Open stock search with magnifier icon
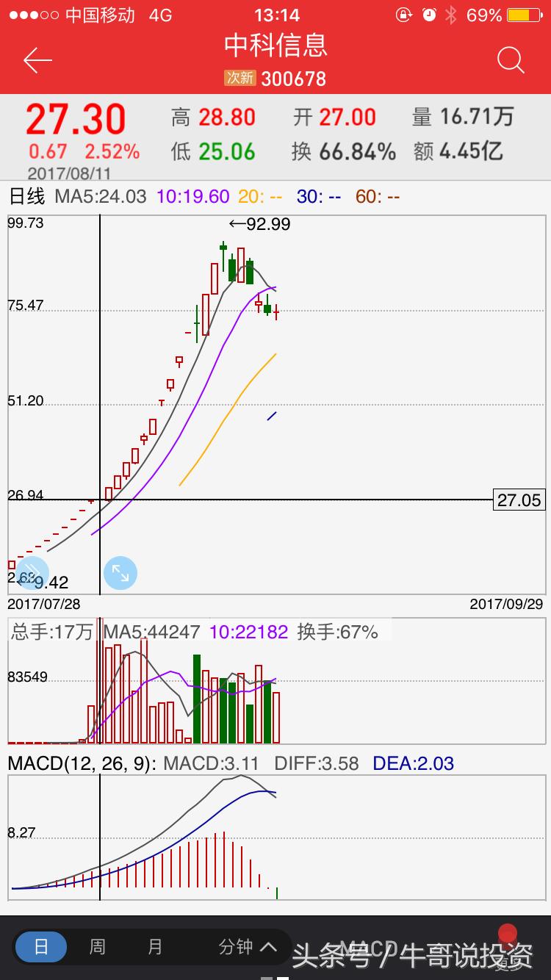The width and height of the screenshot is (551, 980). (511, 60)
